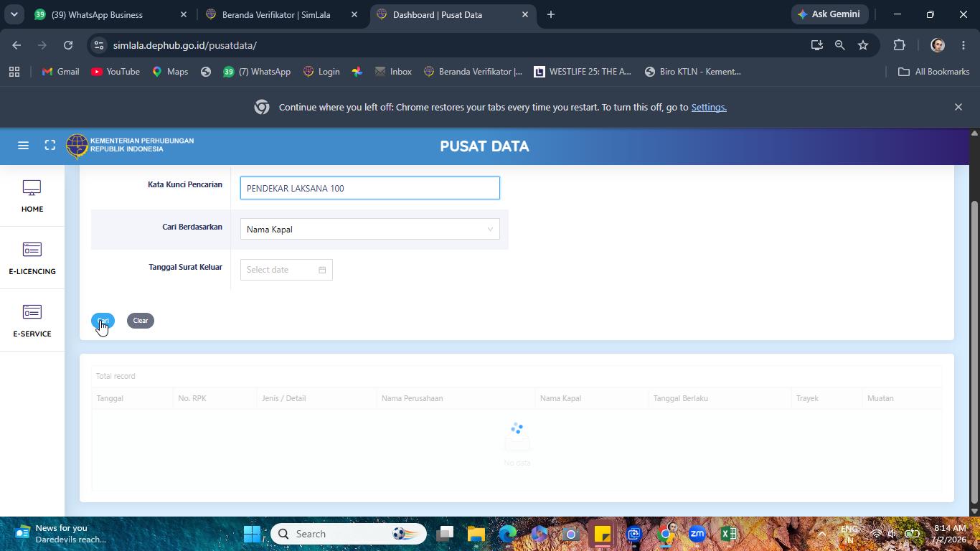Open the Inbox bookmark
The width and height of the screenshot is (980, 551).
click(393, 72)
